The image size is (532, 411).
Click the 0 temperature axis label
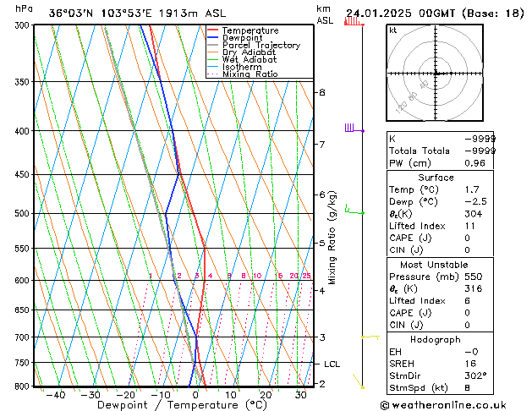pyautogui.click(x=195, y=395)
